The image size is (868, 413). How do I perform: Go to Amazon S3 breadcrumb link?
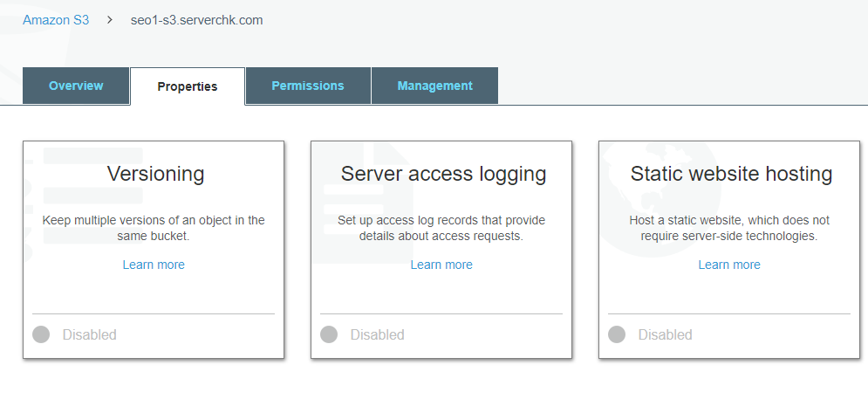(56, 20)
